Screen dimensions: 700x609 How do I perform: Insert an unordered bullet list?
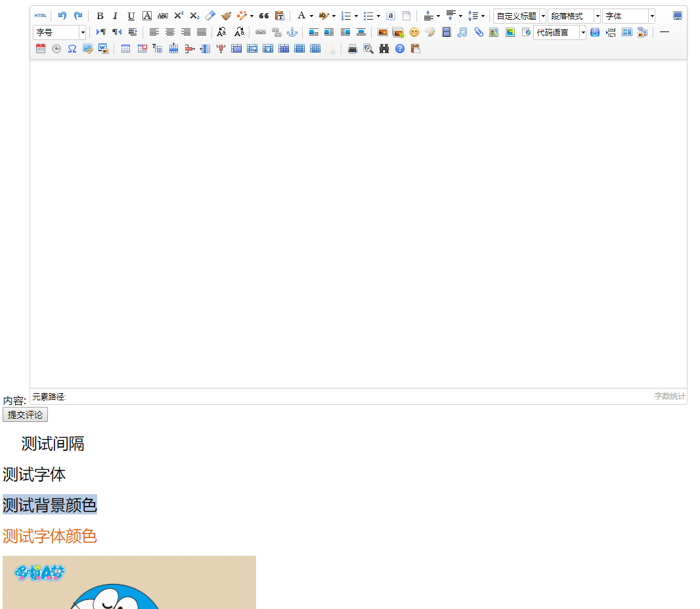point(368,16)
